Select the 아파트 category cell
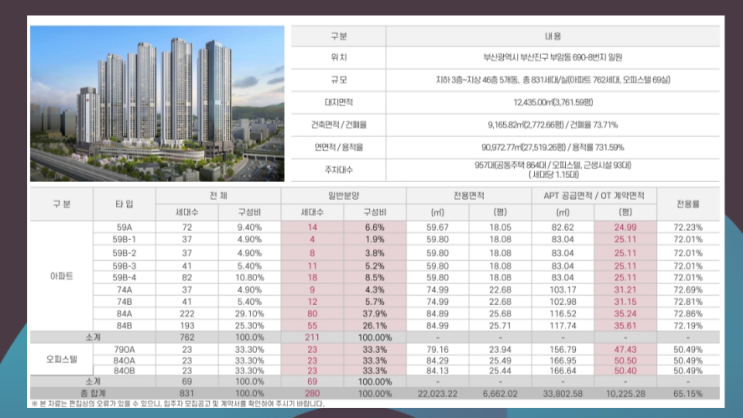Screen dimensions: 743x418 pyautogui.click(x=62, y=276)
